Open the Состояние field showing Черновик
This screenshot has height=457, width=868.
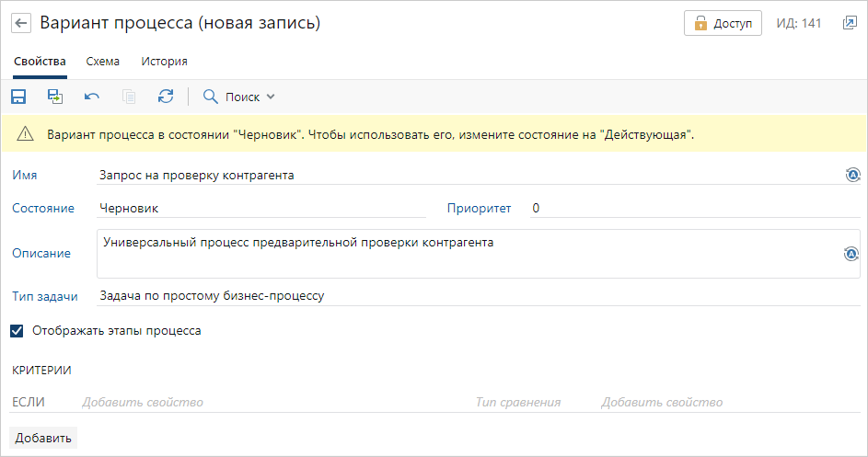261,209
